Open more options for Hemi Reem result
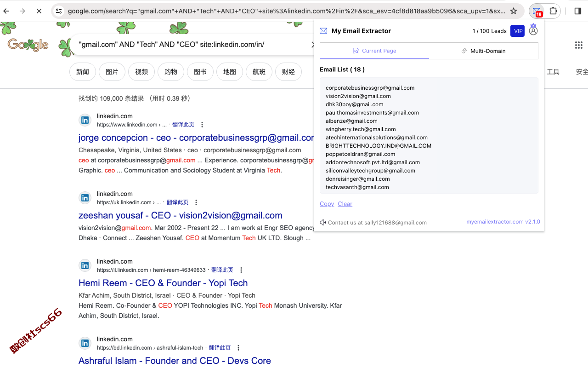 [241, 270]
